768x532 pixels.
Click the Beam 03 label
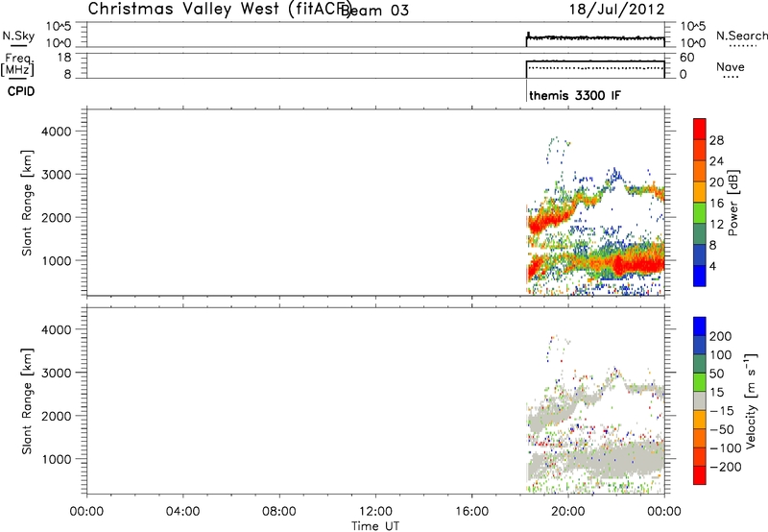click(x=374, y=11)
